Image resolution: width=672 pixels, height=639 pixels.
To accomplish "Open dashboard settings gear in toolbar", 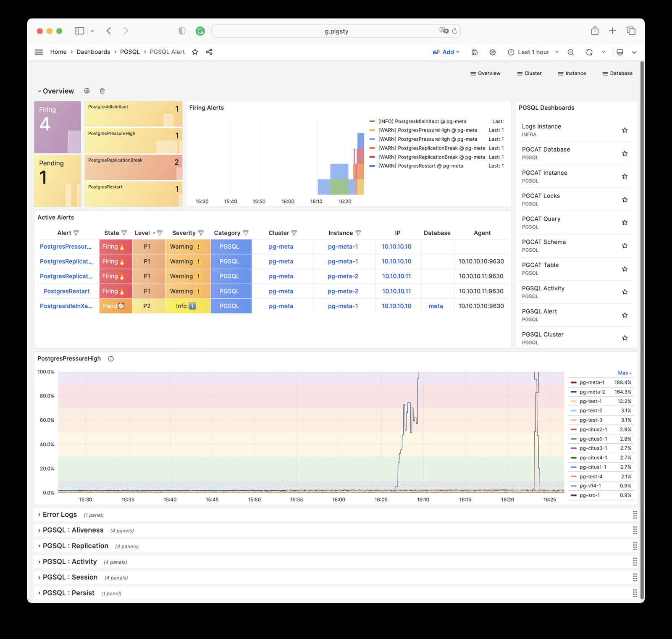I will [x=492, y=52].
